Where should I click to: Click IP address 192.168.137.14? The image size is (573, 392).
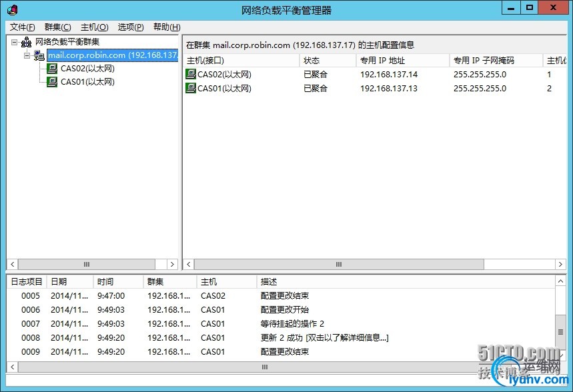click(389, 75)
